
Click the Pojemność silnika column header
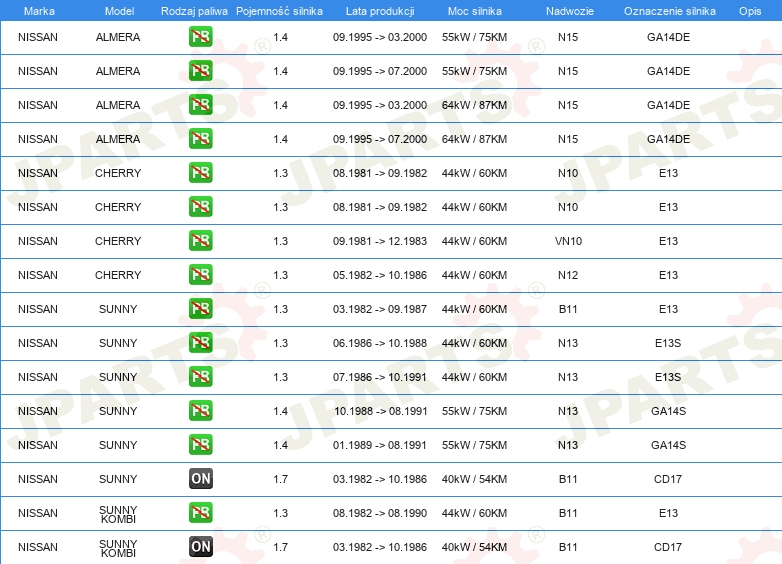tap(279, 11)
